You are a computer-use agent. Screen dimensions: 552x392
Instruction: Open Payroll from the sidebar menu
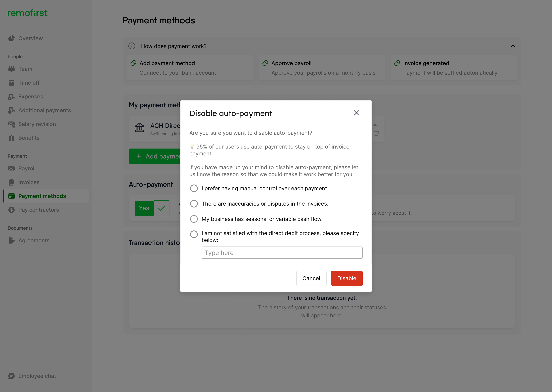coord(27,168)
